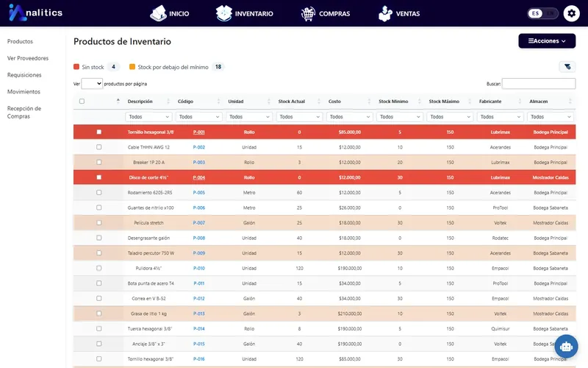This screenshot has height=368, width=588.
Task: Open the Almacen filter dropdown
Action: [551, 117]
